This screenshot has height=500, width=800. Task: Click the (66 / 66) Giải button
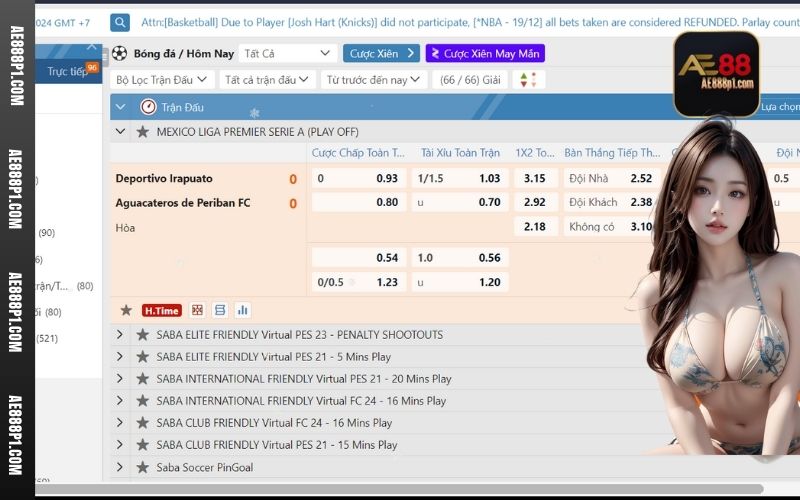click(470, 80)
